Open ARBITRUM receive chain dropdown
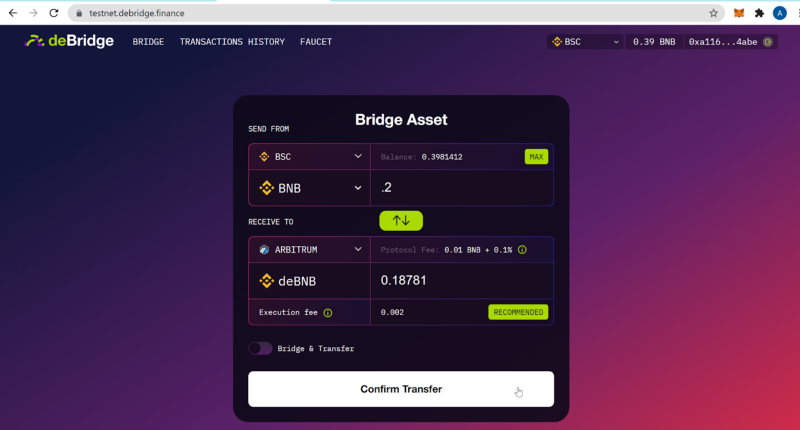This screenshot has width=800, height=430. pyautogui.click(x=309, y=249)
